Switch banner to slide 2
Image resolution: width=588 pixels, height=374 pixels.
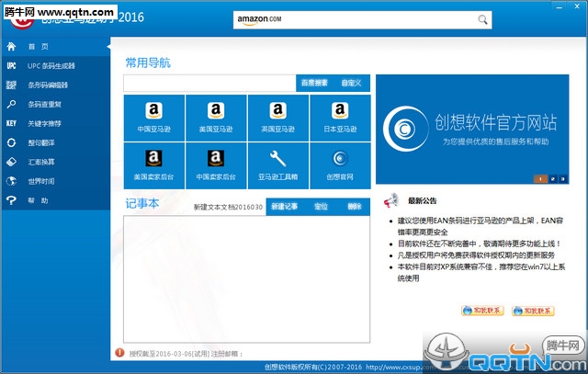click(553, 179)
